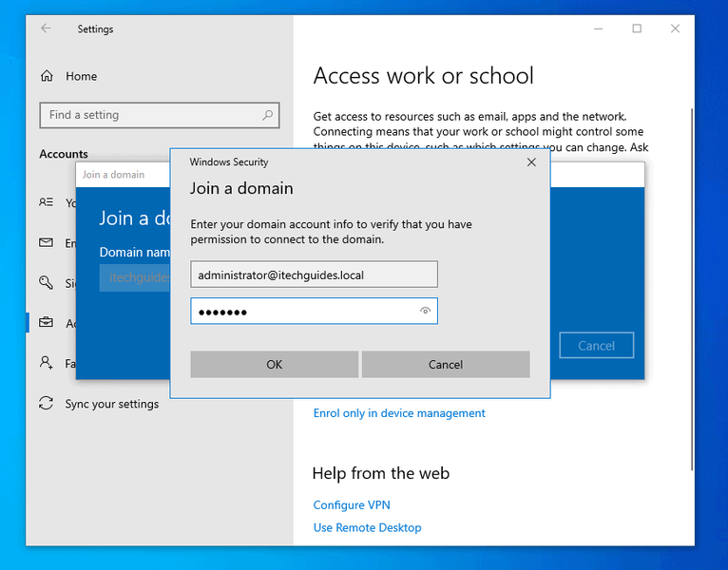Click Enrol only in device management link
The height and width of the screenshot is (570, 728).
click(399, 413)
